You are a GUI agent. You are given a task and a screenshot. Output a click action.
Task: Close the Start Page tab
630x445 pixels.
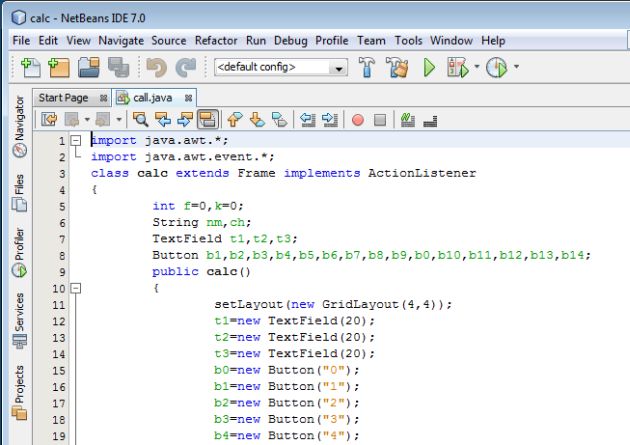[103, 98]
